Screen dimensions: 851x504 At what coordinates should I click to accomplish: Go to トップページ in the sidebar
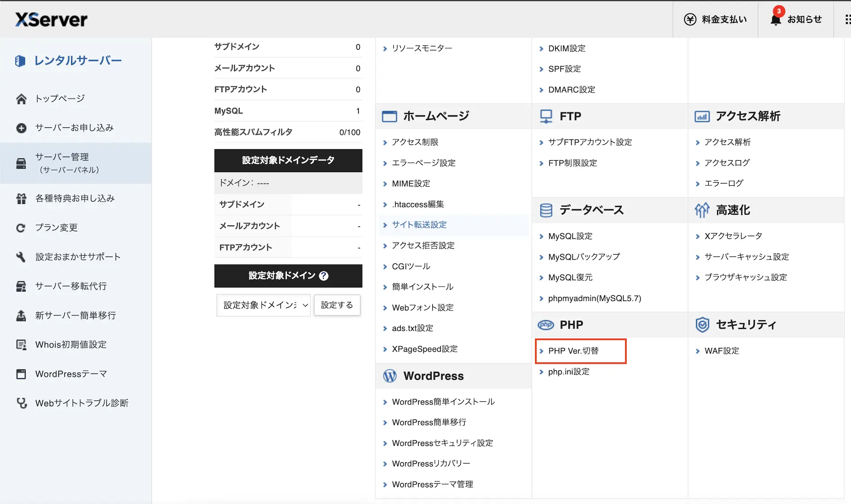pyautogui.click(x=60, y=99)
